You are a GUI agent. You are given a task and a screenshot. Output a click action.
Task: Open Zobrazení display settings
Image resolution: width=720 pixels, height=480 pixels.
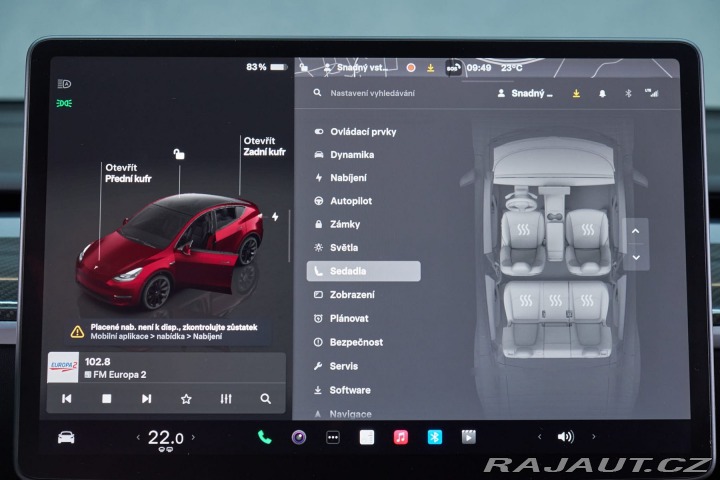pos(344,294)
